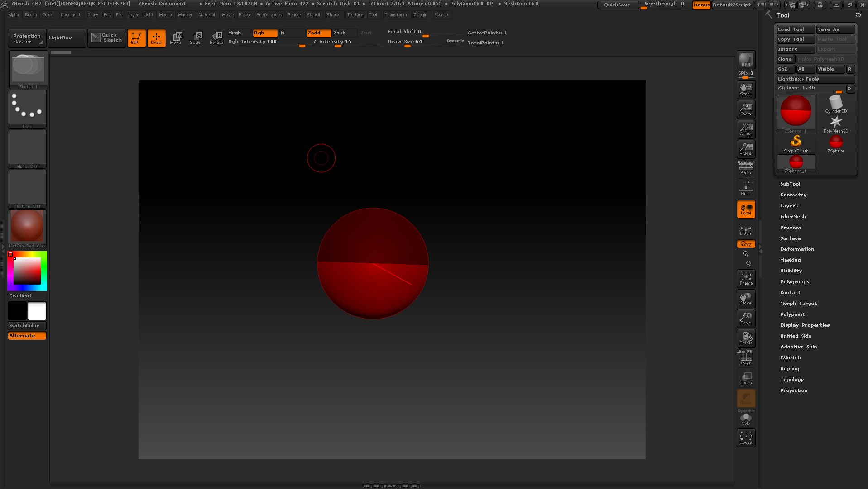868x490 pixels.
Task: Select the Zoom document tool
Action: click(746, 109)
